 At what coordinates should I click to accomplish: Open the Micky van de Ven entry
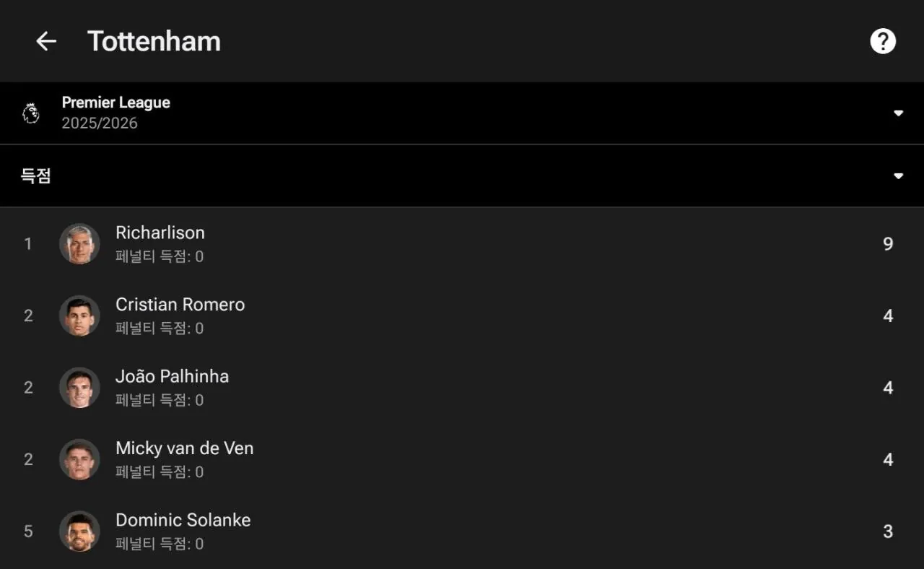[x=184, y=448]
